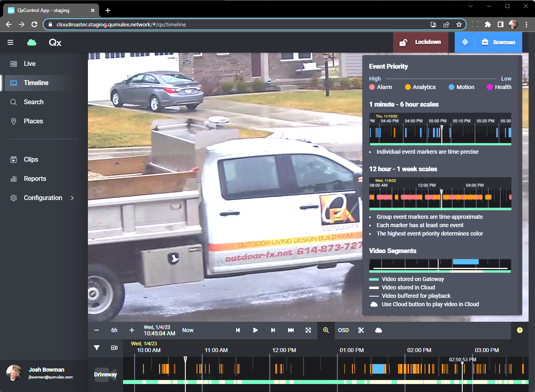Click the blue motion event on timeline
535x392 pixels.
[x=378, y=369]
